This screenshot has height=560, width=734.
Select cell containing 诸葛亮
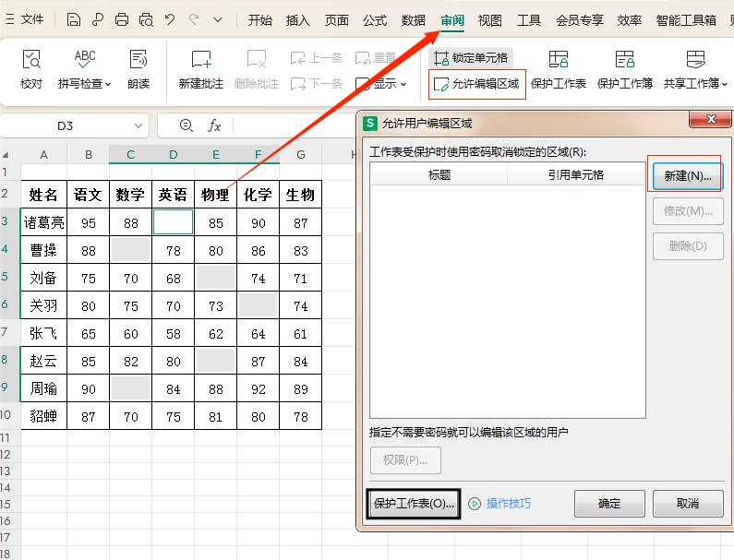pyautogui.click(x=44, y=222)
